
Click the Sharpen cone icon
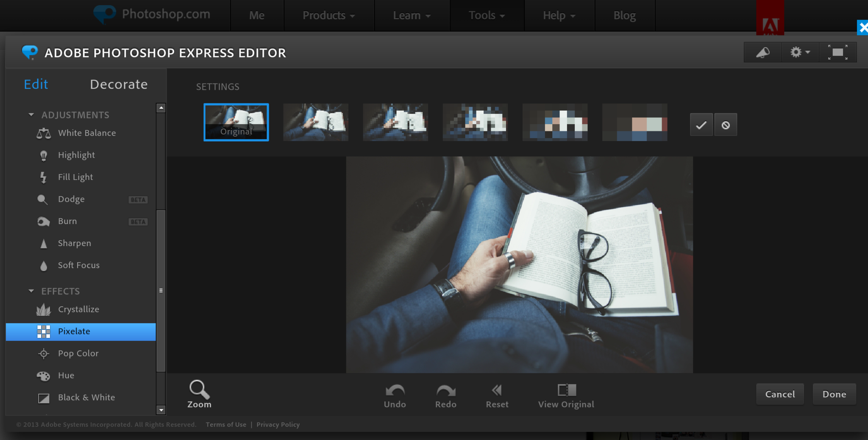coord(44,244)
